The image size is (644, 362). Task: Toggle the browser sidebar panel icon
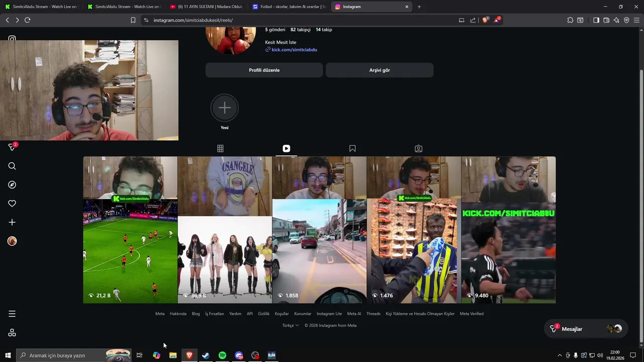596,20
